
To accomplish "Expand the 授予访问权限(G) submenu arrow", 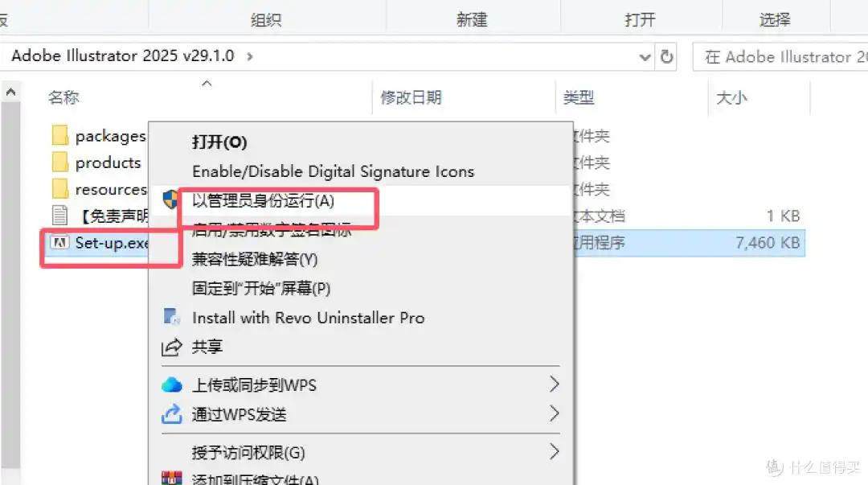I will 554,452.
